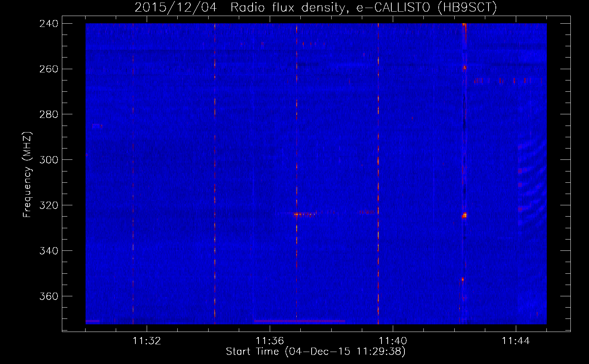The height and width of the screenshot is (364, 589).
Task: Click the 11:44 time tick label
Action: [x=516, y=341]
